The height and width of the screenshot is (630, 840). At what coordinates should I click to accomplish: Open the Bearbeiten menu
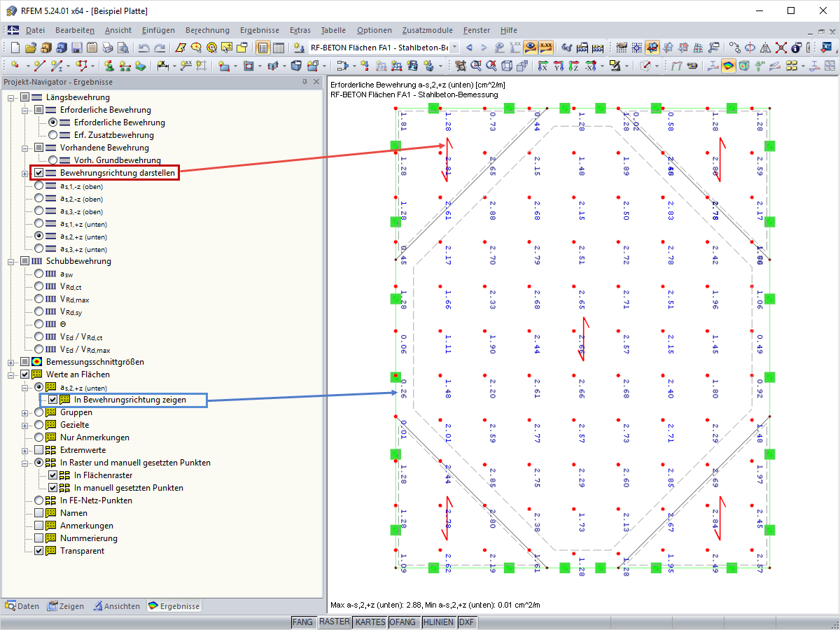74,30
